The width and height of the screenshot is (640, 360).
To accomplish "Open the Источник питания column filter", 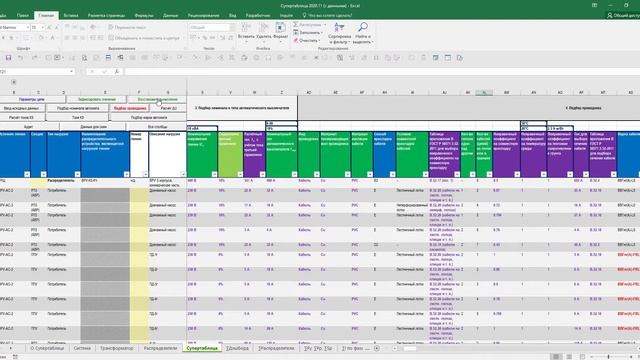I will [27, 174].
